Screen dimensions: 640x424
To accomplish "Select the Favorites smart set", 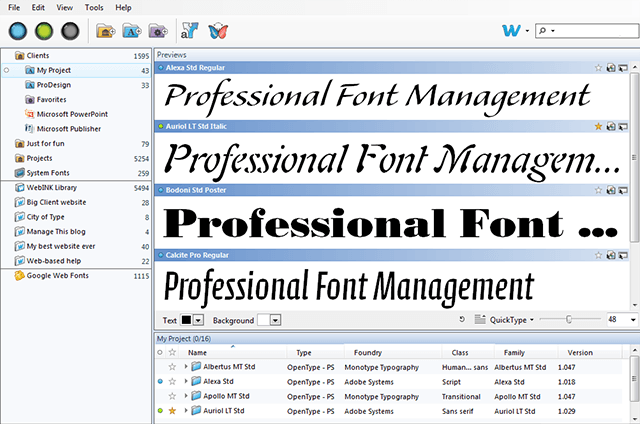I will click(76, 100).
